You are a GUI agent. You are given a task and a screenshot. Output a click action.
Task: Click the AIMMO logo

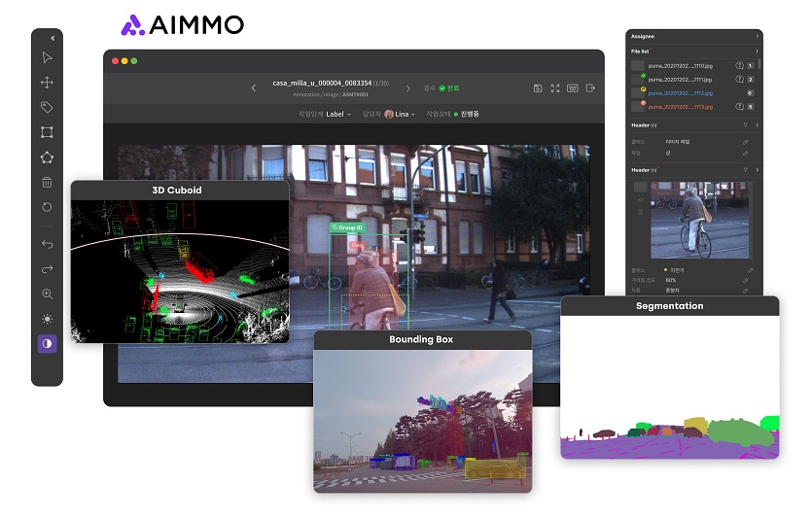(182, 25)
